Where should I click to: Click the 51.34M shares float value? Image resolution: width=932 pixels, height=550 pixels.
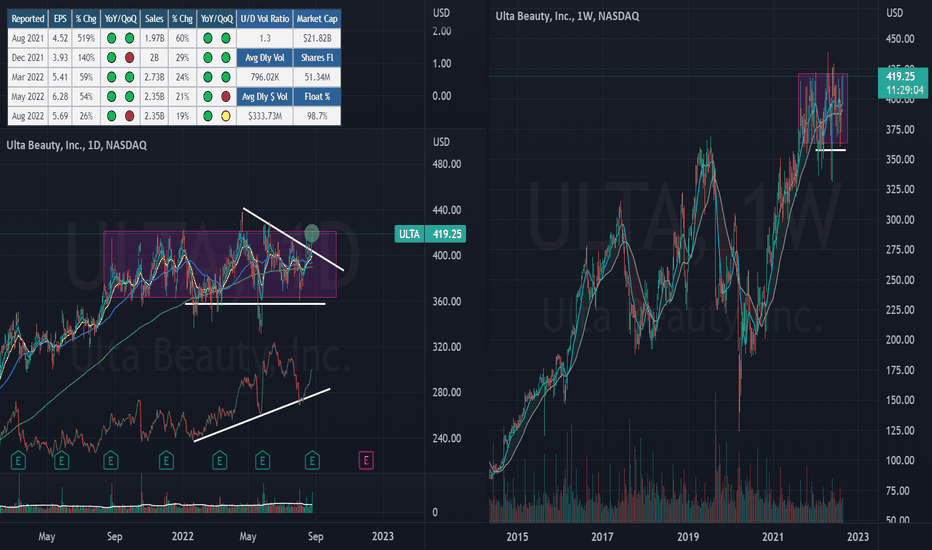point(317,77)
